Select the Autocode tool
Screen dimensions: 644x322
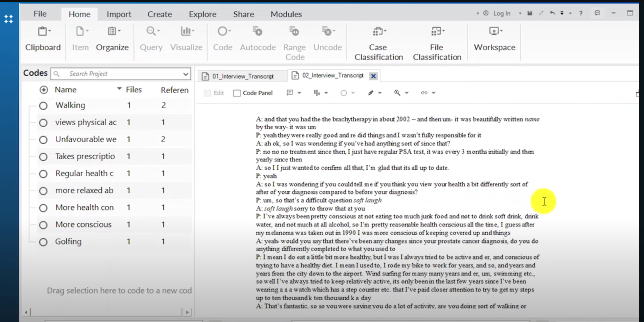click(x=257, y=39)
